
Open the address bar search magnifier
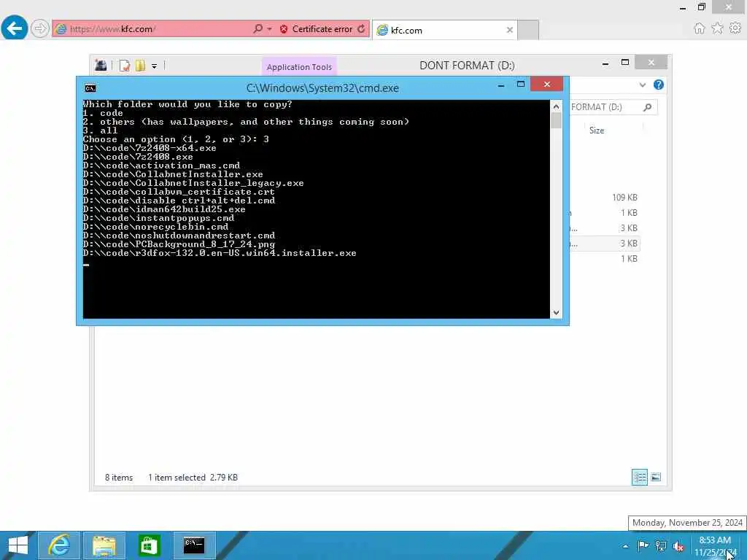pyautogui.click(x=258, y=29)
